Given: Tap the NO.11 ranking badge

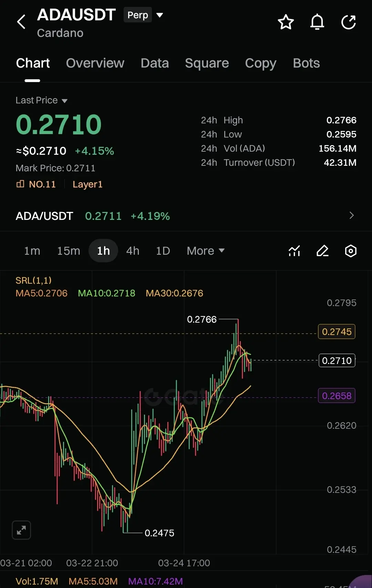Looking at the screenshot, I should [x=36, y=184].
